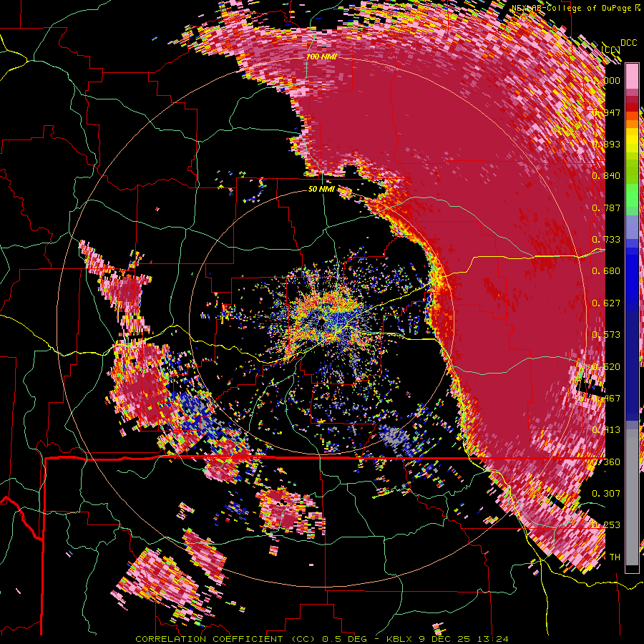644x644 pixels.
Task: Select the 0.573 scale value
Action: pyautogui.click(x=606, y=334)
